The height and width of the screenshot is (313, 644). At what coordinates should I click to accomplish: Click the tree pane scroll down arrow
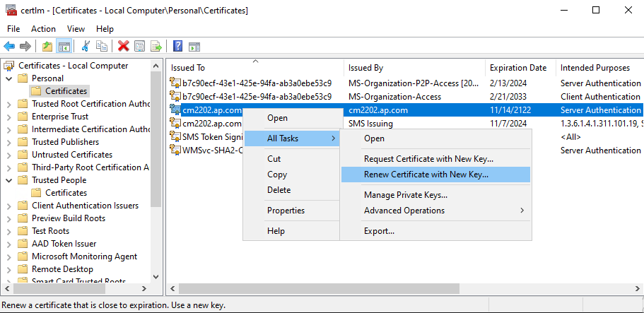click(156, 276)
